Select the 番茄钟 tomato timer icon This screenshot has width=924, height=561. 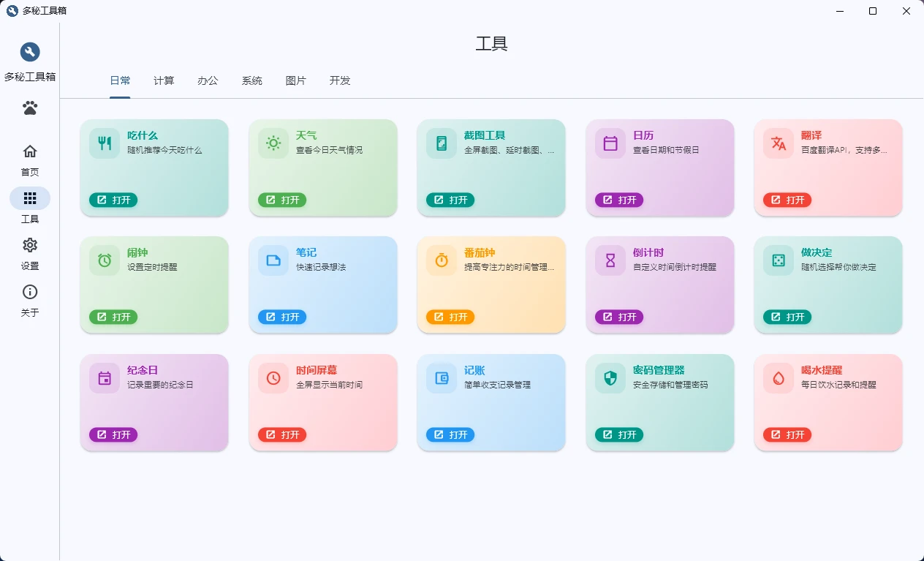441,260
